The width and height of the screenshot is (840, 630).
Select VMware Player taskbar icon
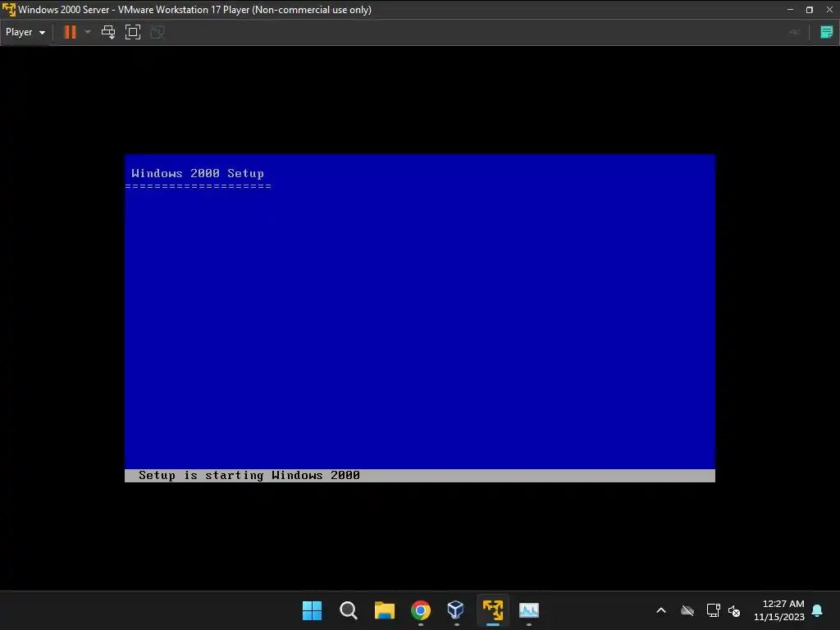(x=493, y=610)
